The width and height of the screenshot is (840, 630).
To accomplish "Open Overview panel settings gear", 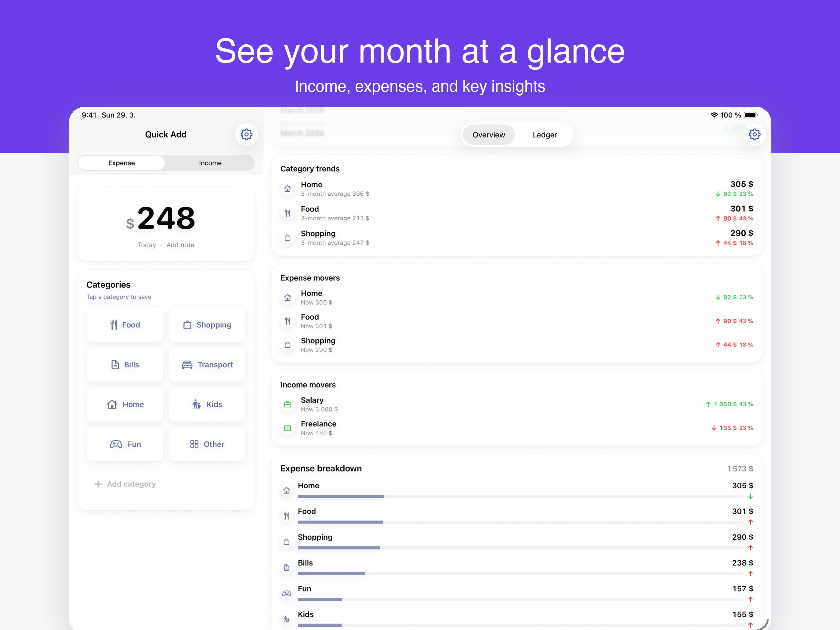I will pyautogui.click(x=754, y=134).
